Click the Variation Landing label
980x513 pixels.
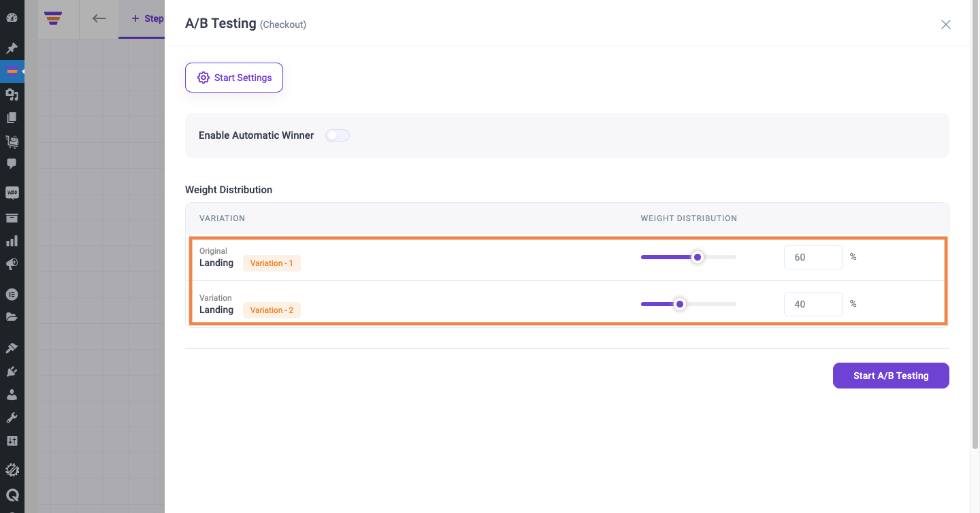tap(216, 304)
